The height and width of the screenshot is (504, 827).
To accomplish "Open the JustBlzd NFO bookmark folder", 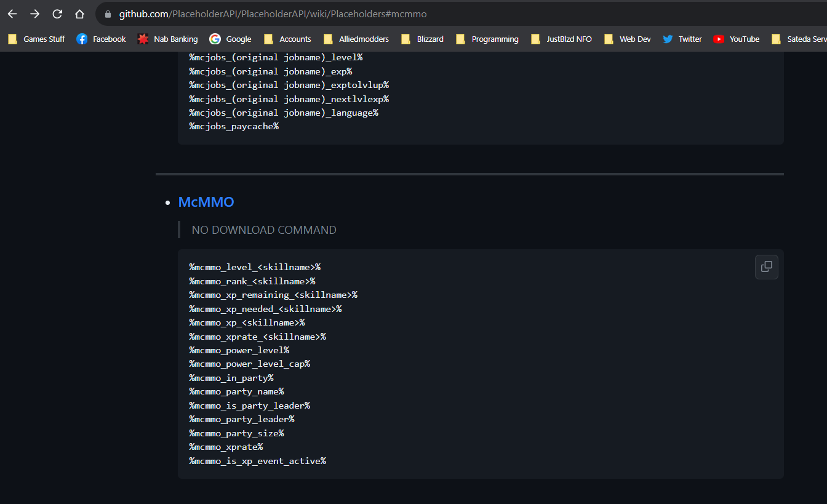I will (561, 39).
